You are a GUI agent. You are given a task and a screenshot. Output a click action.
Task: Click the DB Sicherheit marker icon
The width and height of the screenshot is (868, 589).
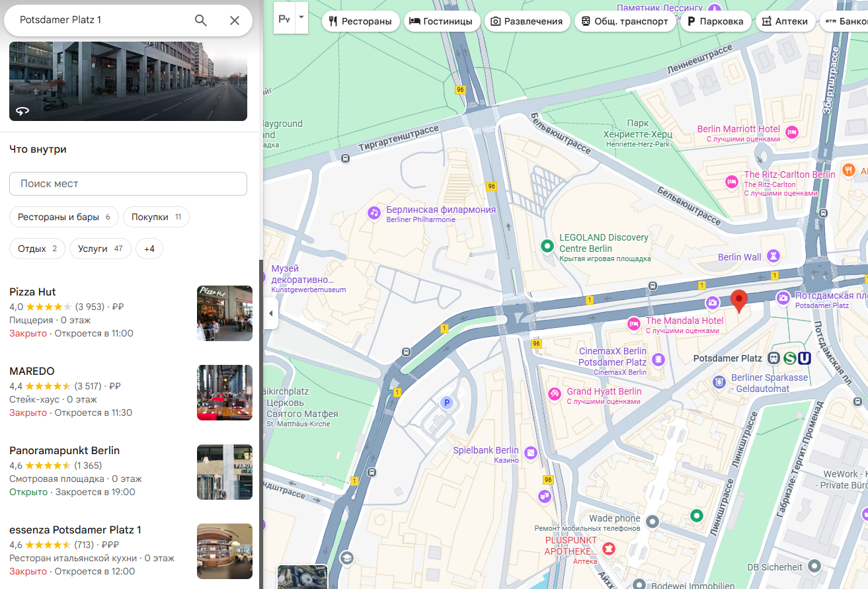[x=814, y=566]
